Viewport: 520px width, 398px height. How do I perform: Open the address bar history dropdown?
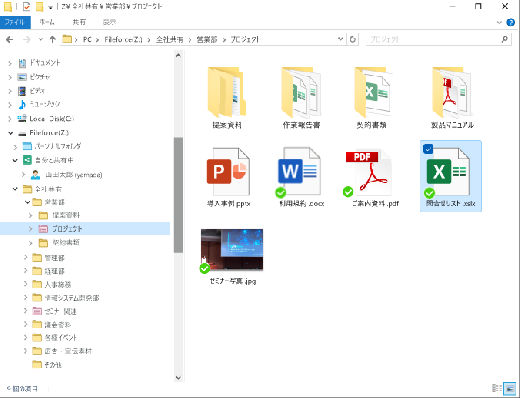point(340,39)
